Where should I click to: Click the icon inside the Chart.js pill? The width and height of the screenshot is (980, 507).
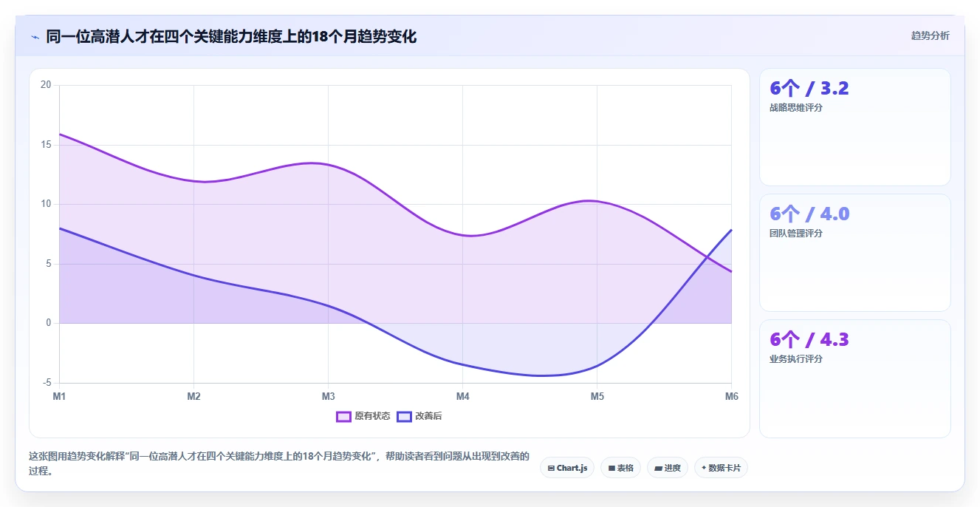pos(551,468)
